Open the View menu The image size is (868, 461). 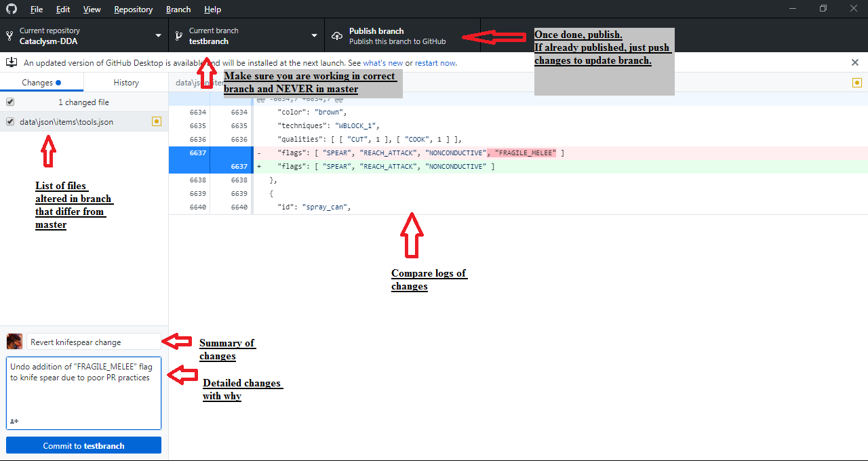pos(92,9)
